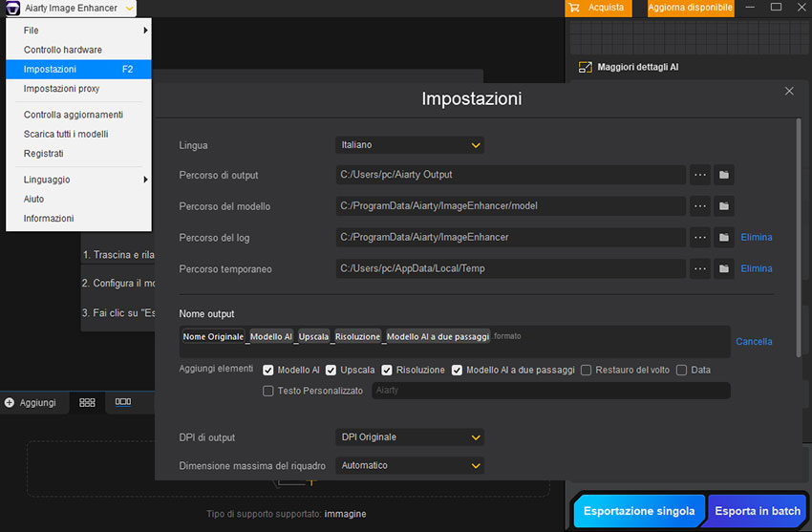This screenshot has width=812, height=532.
Task: Open the Lingua dropdown
Action: (x=410, y=145)
